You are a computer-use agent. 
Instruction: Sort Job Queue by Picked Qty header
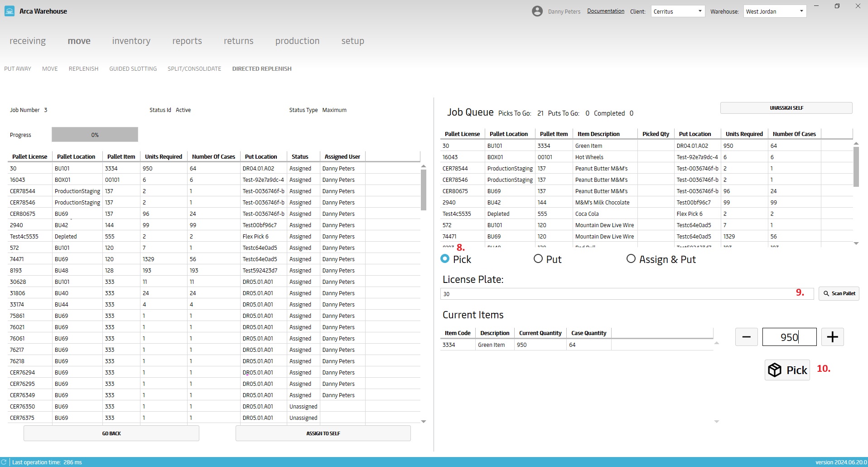tap(656, 134)
